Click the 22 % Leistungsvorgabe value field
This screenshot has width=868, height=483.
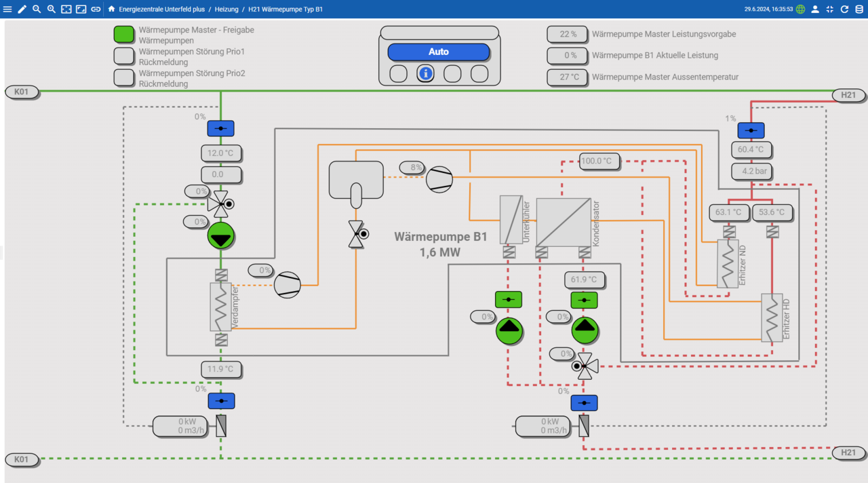point(568,35)
